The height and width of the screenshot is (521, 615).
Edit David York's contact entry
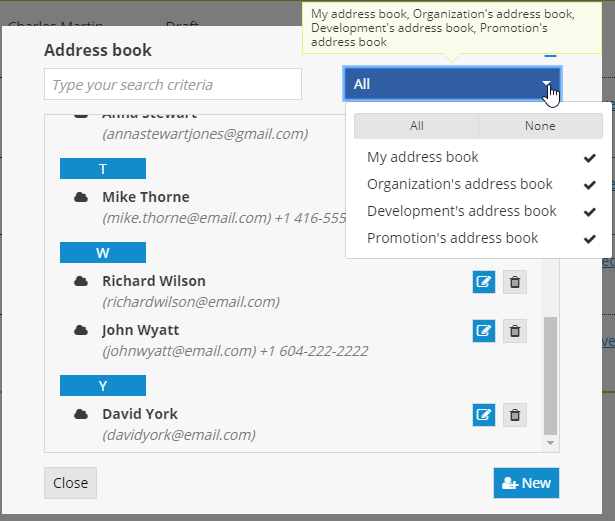click(x=484, y=414)
